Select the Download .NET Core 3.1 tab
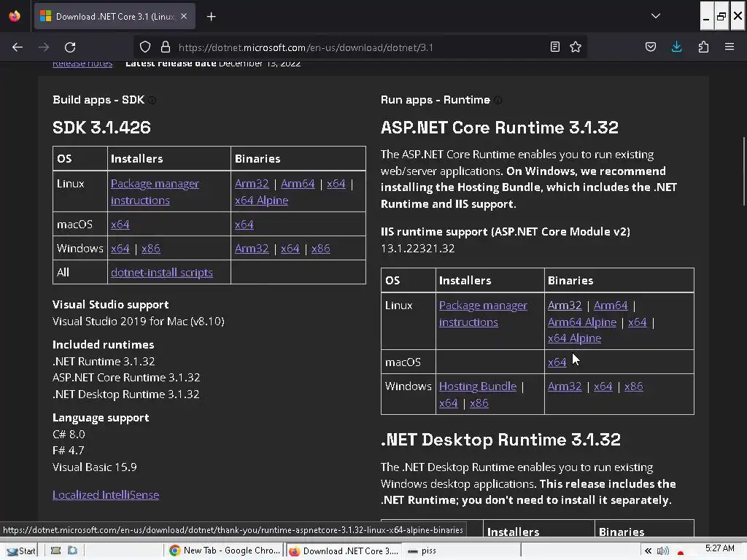Viewport: 747px width, 560px height. pos(115,17)
